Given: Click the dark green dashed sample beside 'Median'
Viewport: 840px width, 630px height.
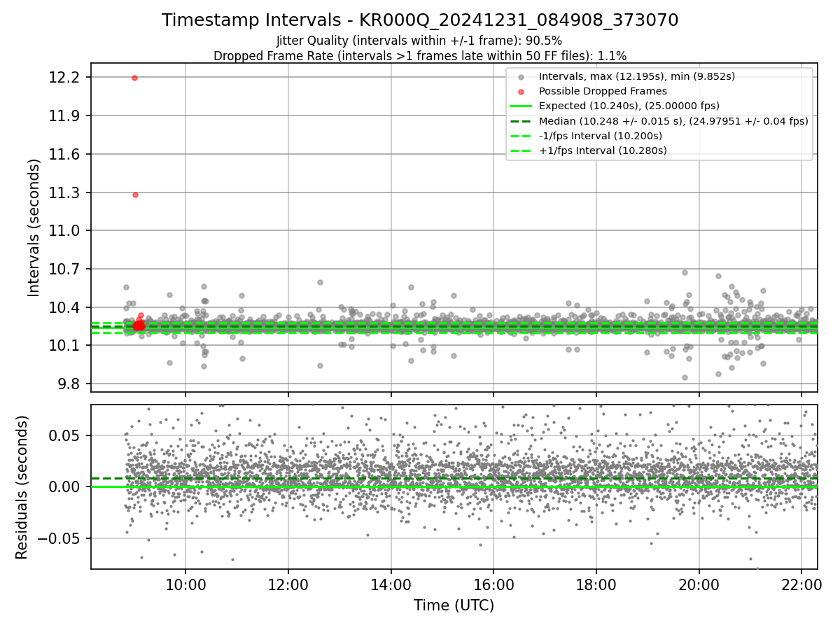Looking at the screenshot, I should click(521, 121).
